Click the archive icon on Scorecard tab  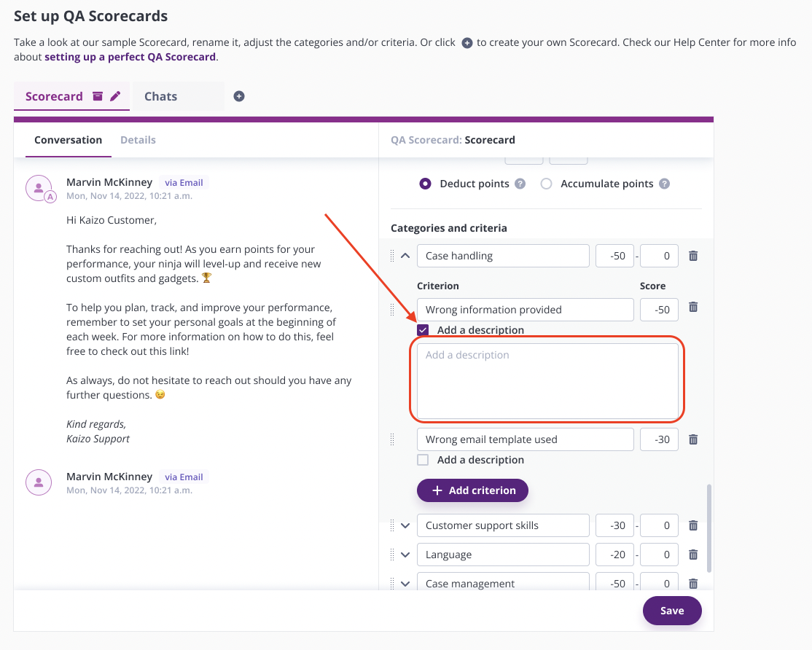point(98,95)
